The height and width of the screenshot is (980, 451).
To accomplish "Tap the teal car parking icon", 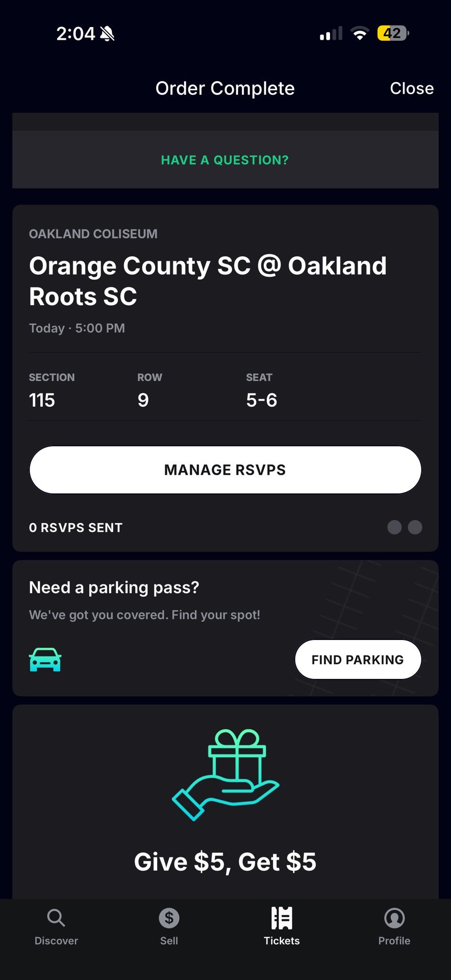I will point(45,659).
